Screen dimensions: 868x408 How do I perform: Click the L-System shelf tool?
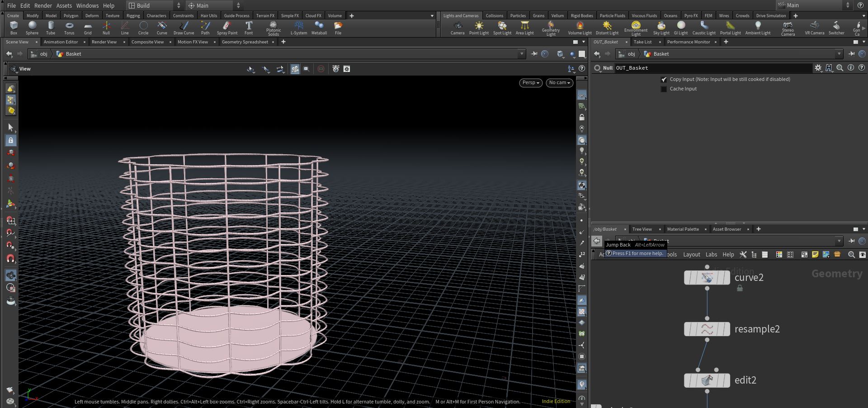[x=299, y=28]
